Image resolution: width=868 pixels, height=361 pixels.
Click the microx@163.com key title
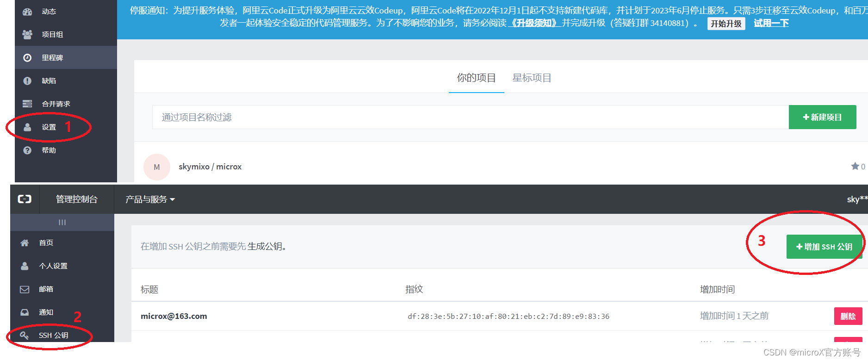tap(174, 316)
